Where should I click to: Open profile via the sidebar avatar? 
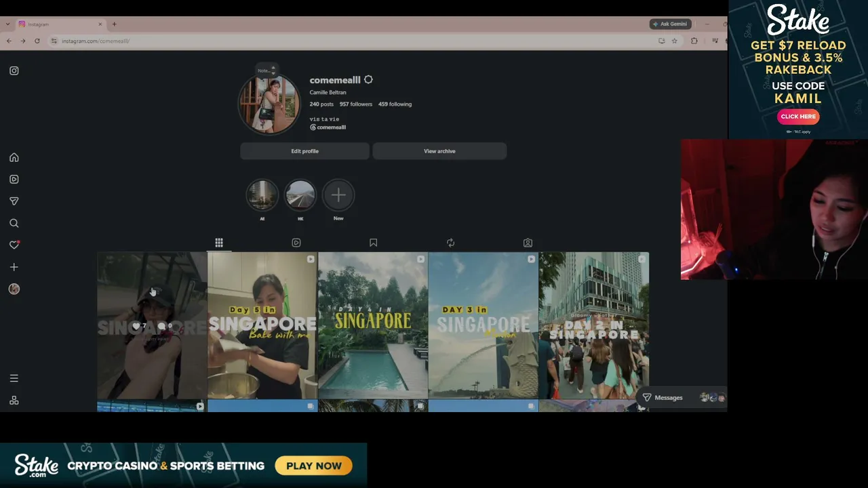14,289
